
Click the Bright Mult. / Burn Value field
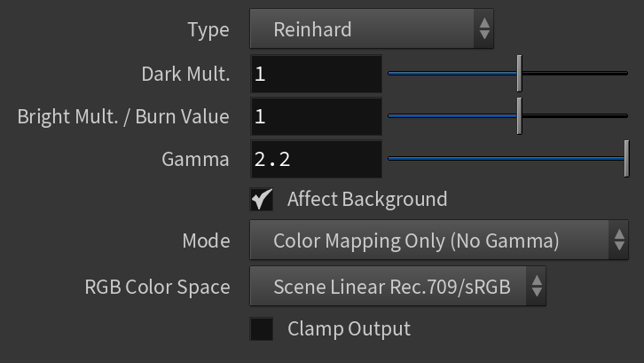[x=317, y=116]
